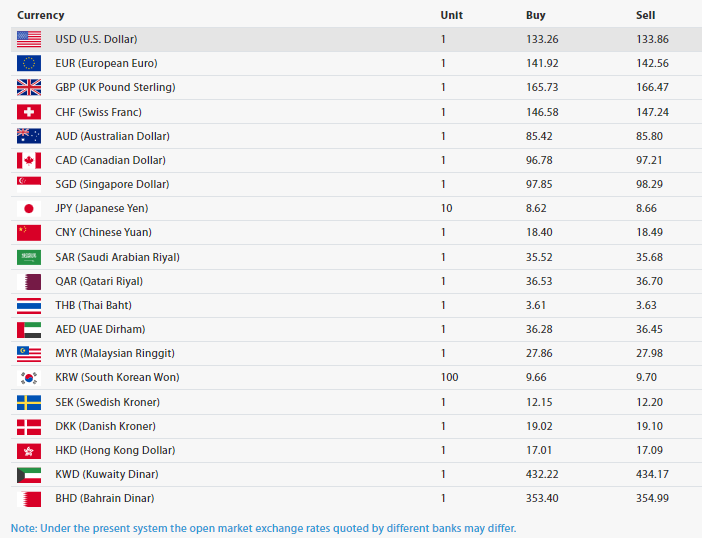
Task: Click the Swedish flag icon
Action: tap(29, 402)
